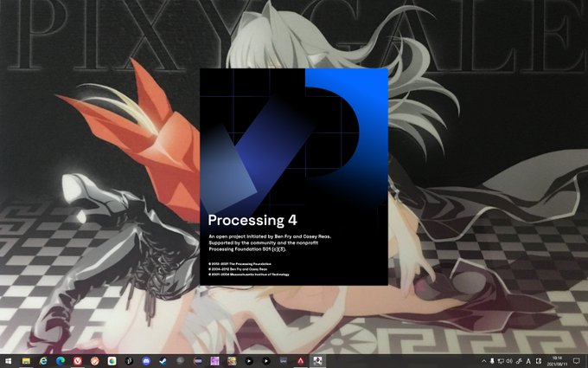
Task: Open the orange round taskbar app icon
Action: click(x=94, y=361)
